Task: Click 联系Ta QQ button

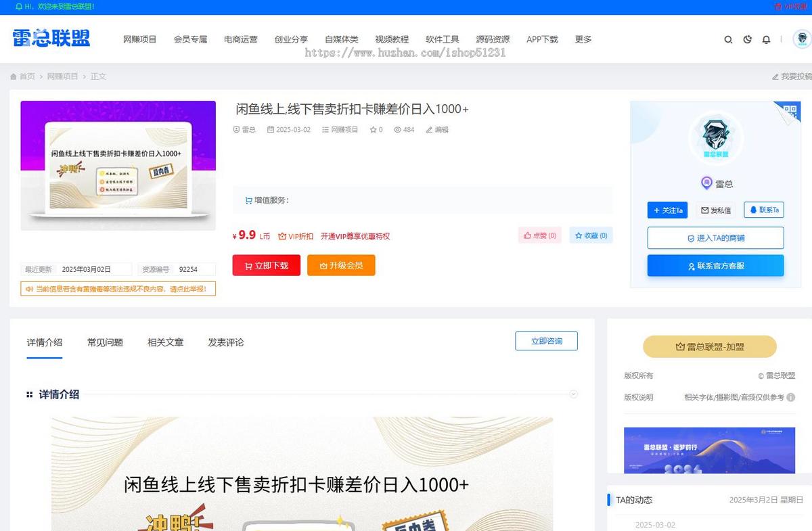Action: click(x=764, y=210)
